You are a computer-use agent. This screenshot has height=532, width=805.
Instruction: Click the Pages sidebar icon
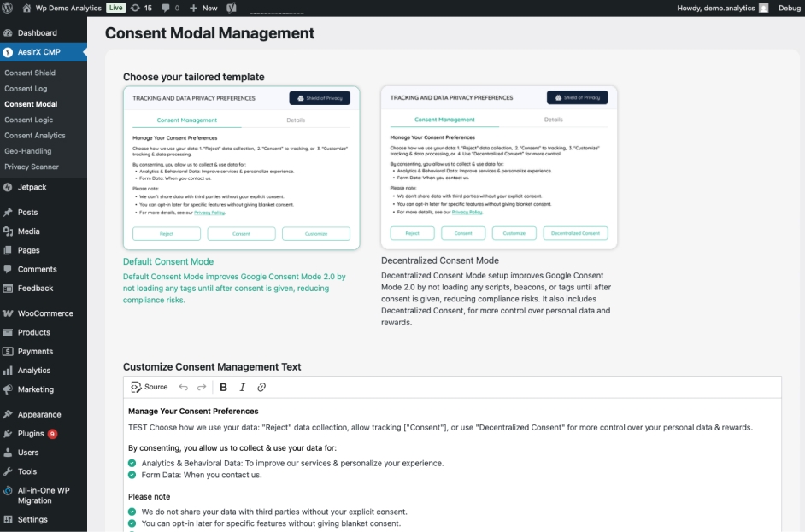(x=8, y=250)
